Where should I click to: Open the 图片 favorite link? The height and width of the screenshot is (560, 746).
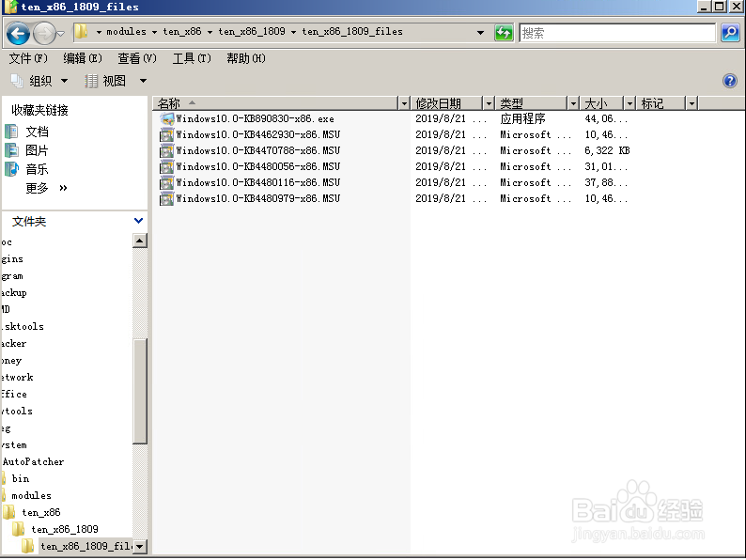pos(37,150)
